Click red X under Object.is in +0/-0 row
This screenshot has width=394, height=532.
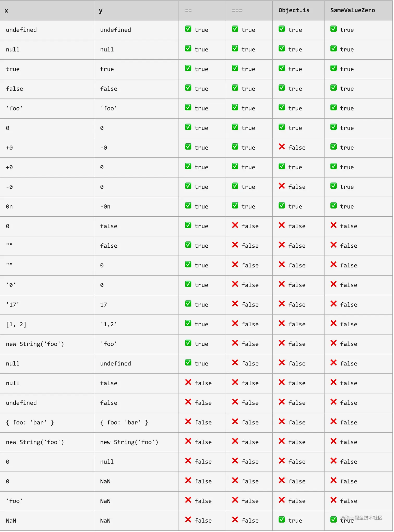(x=281, y=147)
